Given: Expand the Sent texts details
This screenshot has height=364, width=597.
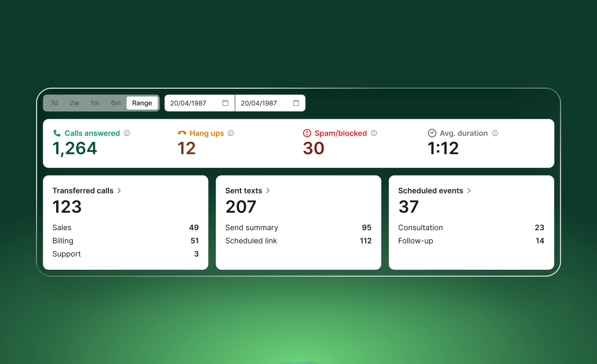Looking at the screenshot, I should point(267,191).
